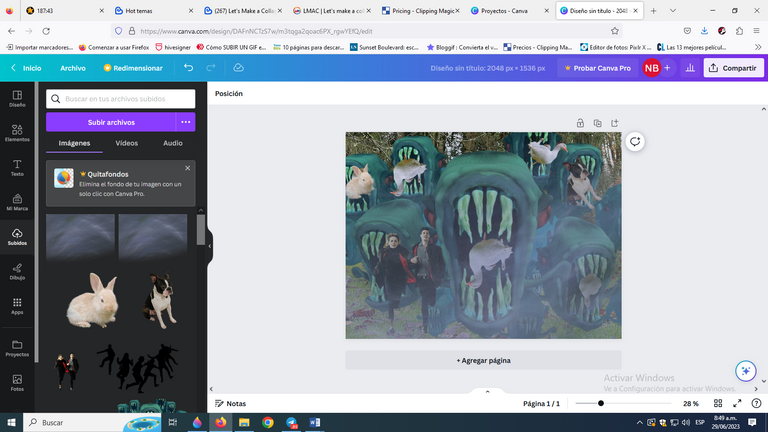Show hidden system tray icons
Image resolution: width=768 pixels, height=432 pixels.
click(x=639, y=422)
